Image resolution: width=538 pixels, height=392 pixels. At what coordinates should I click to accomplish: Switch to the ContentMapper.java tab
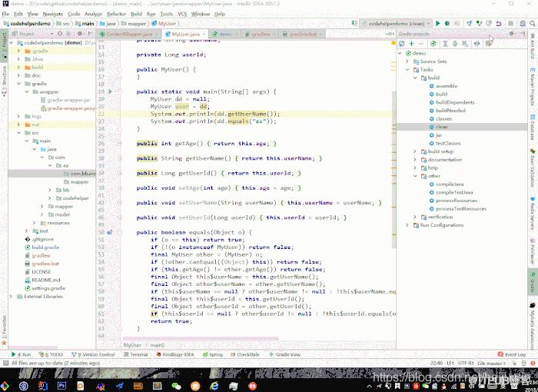click(129, 34)
